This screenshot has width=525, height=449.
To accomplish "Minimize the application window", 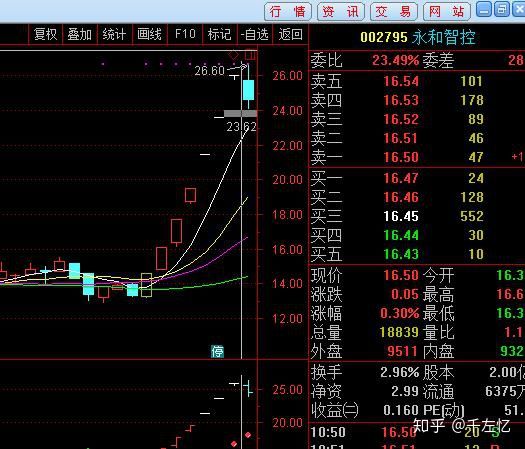I will click(x=484, y=9).
